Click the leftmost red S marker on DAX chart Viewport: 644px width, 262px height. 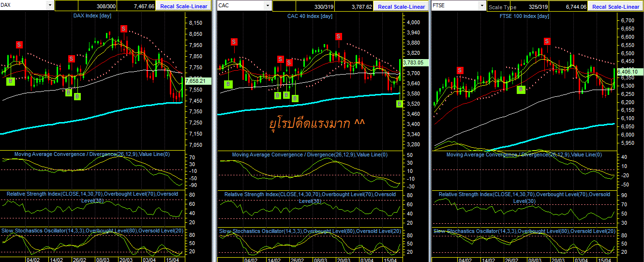click(19, 45)
